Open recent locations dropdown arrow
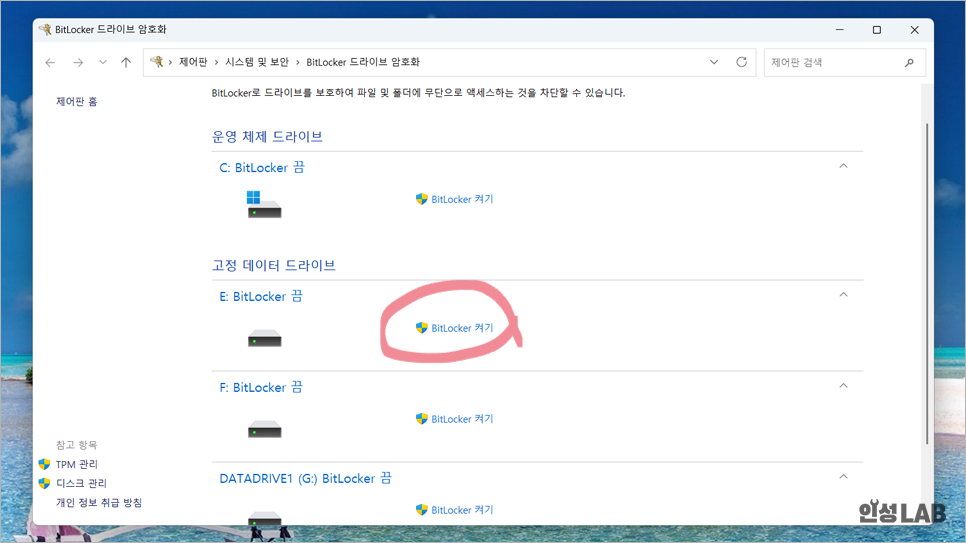 click(103, 62)
